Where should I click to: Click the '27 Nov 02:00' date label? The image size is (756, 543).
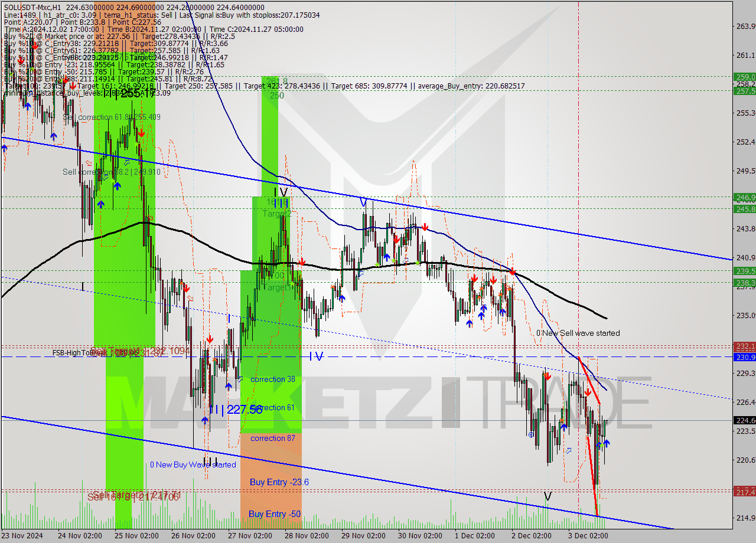[x=250, y=536]
